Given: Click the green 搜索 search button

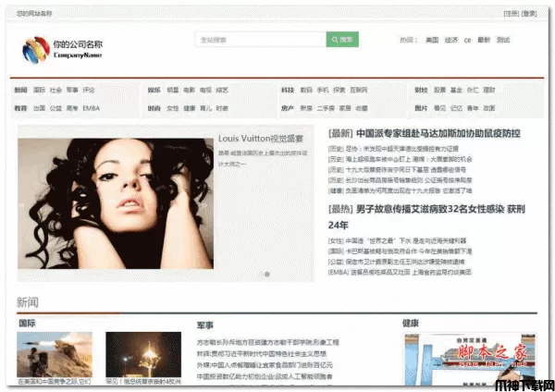Looking at the screenshot, I should [x=342, y=39].
